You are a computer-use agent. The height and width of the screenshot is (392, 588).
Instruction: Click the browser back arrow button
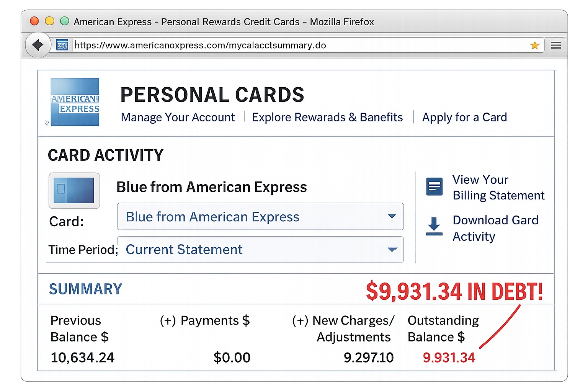(38, 45)
